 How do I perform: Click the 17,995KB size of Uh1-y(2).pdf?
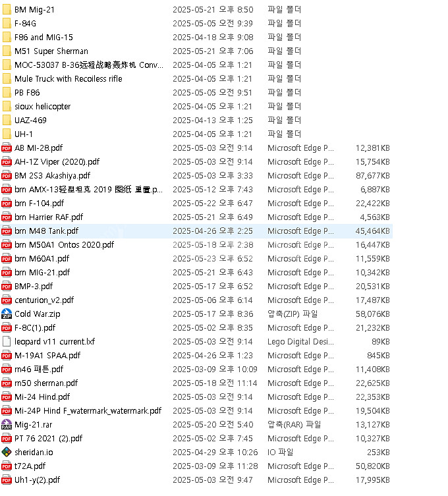373,480
